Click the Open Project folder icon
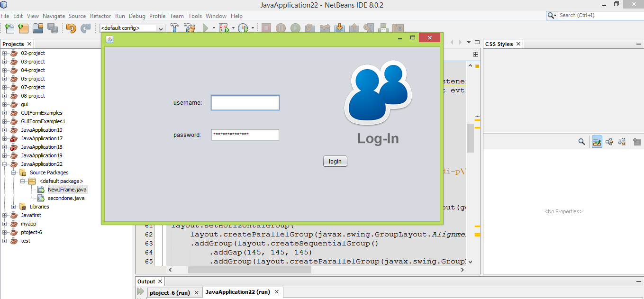Viewport: 644px width, 299px height. (x=38, y=28)
